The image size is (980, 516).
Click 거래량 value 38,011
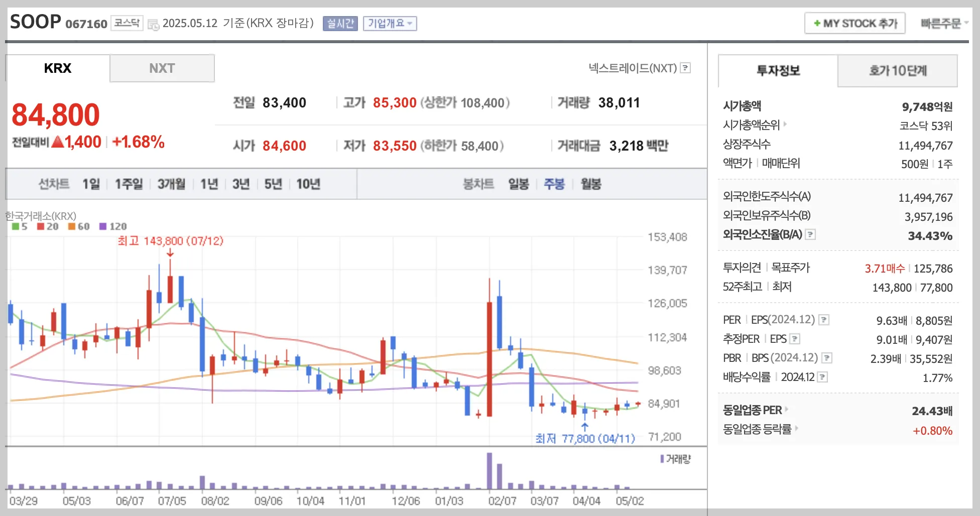pyautogui.click(x=619, y=103)
